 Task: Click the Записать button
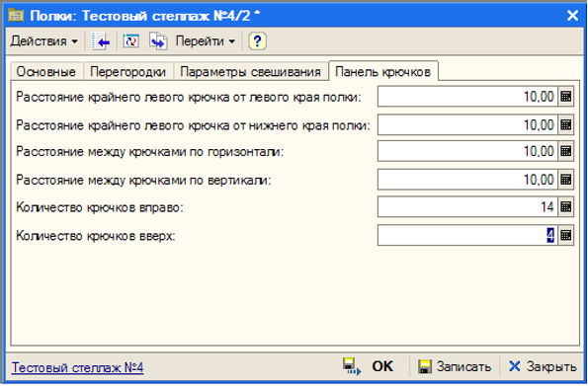pos(455,366)
